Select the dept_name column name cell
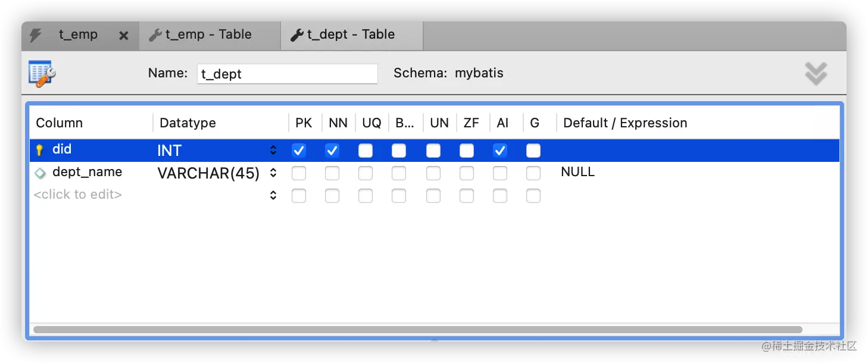This screenshot has height=363, width=868. [x=87, y=172]
